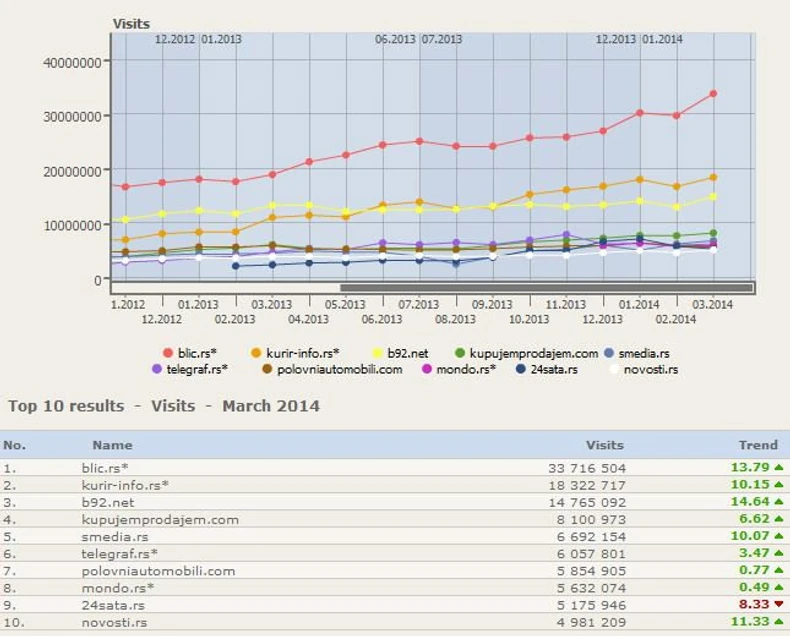Sort table by Visits column header

click(604, 445)
